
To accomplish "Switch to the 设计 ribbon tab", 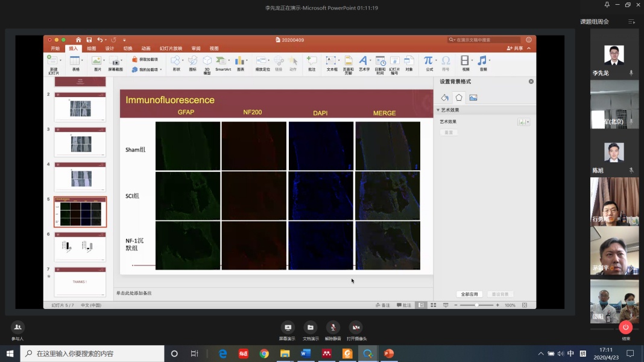I will tap(109, 48).
